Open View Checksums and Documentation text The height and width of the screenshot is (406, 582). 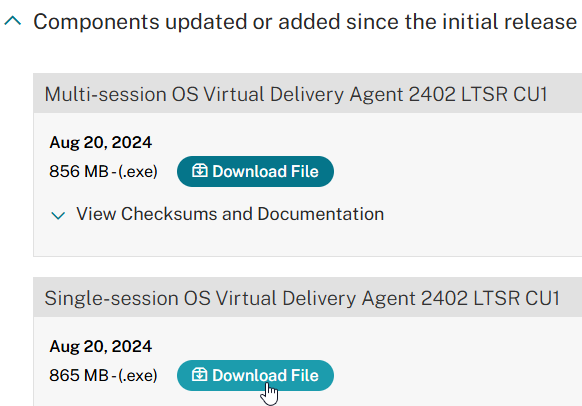(x=230, y=214)
